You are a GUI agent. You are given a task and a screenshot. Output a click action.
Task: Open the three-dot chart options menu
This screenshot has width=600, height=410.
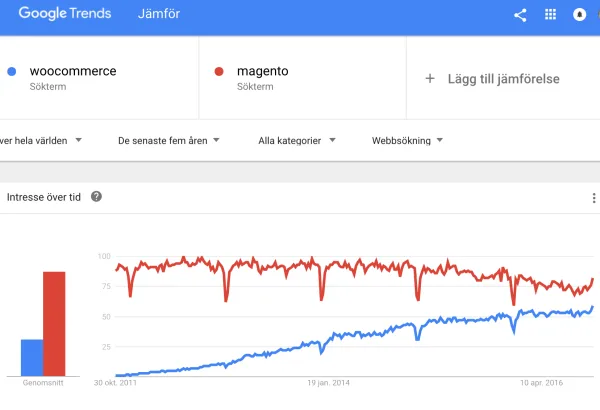[x=593, y=198]
